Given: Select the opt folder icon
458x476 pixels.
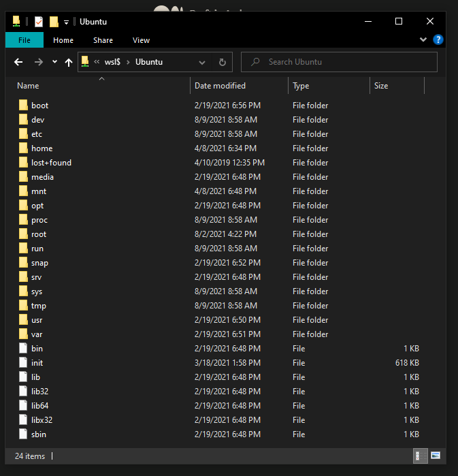Looking at the screenshot, I should [x=23, y=205].
